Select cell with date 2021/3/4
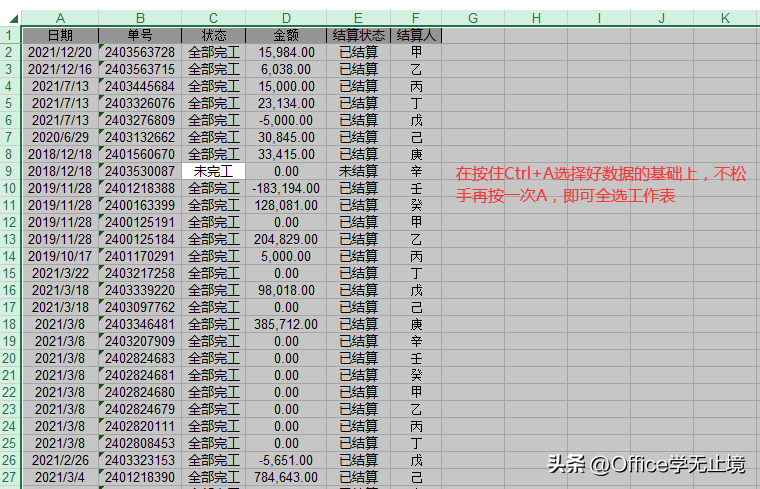Screen dimensions: 760x489 coord(60,477)
